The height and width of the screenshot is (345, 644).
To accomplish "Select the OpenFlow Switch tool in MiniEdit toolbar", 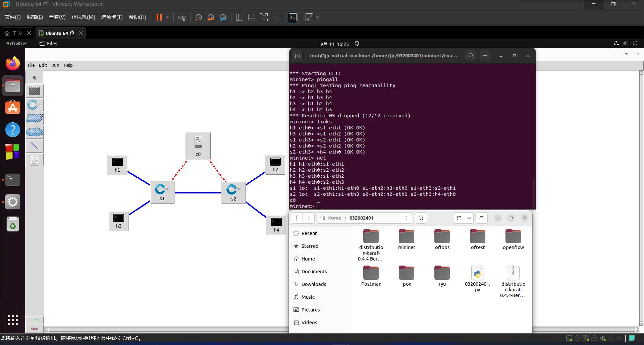I will click(35, 105).
